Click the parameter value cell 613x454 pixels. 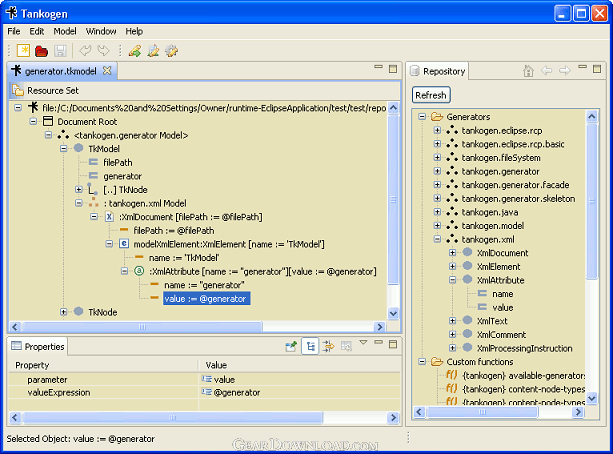(299, 379)
